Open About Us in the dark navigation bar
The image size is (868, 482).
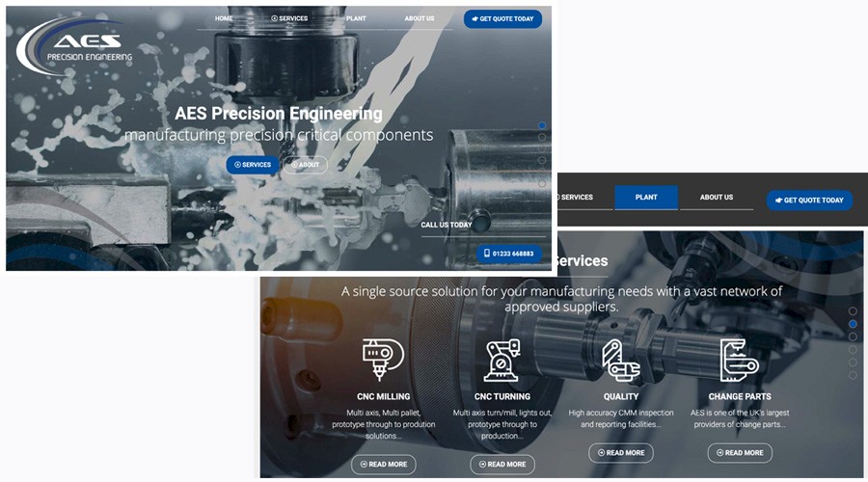tap(717, 198)
